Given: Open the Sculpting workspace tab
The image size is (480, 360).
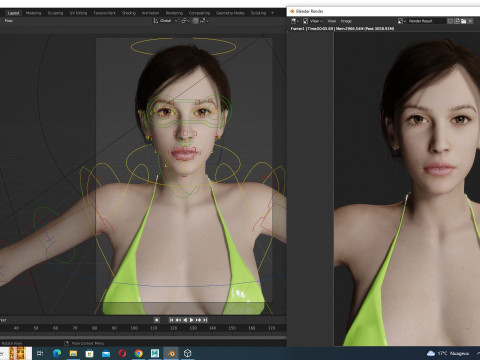Looking at the screenshot, I should (x=55, y=13).
